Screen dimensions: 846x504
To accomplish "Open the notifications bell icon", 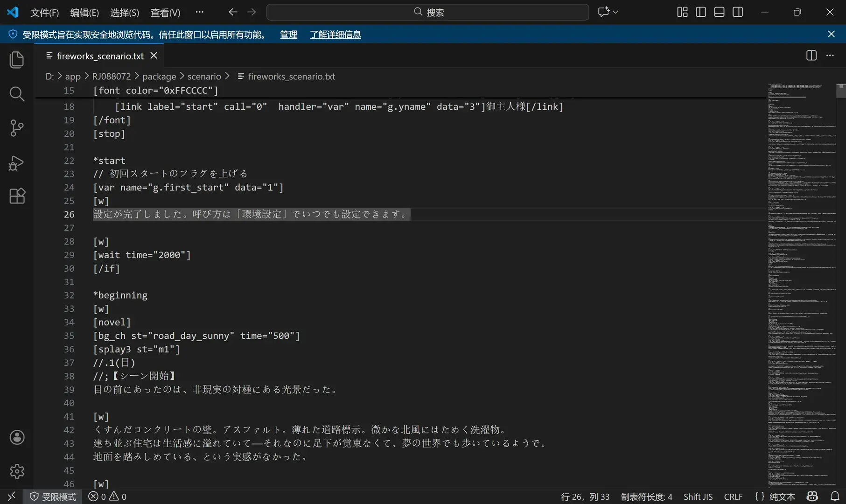I will tap(835, 497).
